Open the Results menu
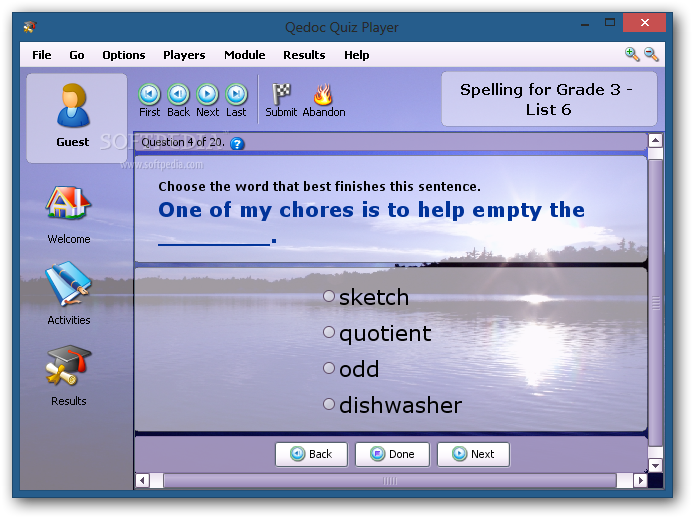 coord(304,55)
